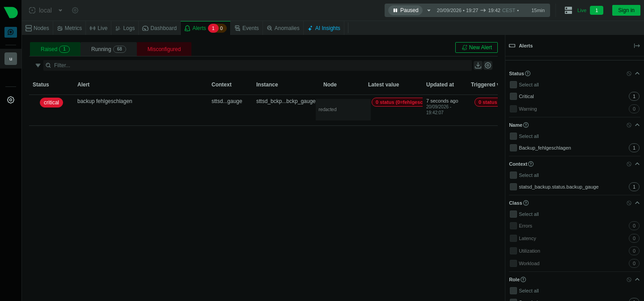Go to the Events tab
The height and width of the screenshot is (301, 644).
246,28
